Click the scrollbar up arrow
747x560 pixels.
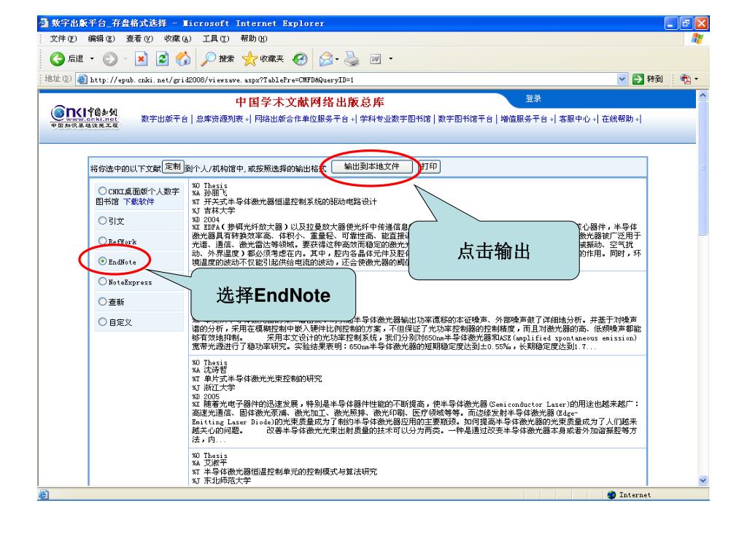[x=703, y=96]
